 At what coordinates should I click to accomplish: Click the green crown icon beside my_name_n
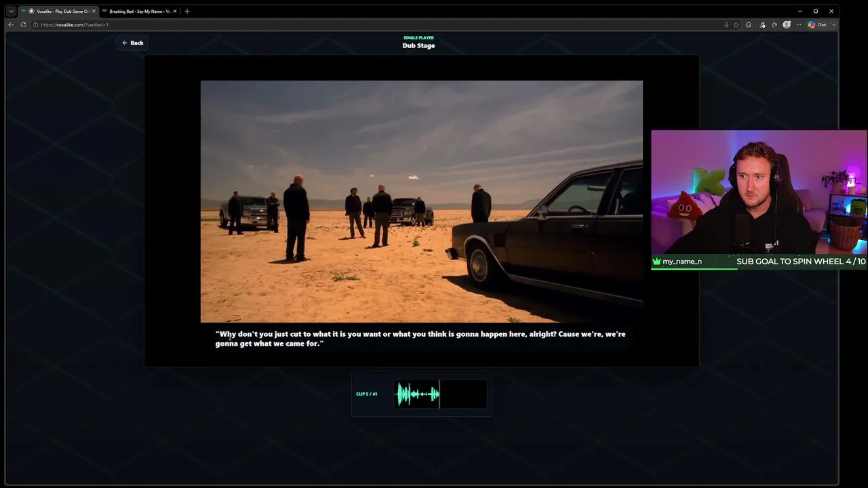click(656, 262)
